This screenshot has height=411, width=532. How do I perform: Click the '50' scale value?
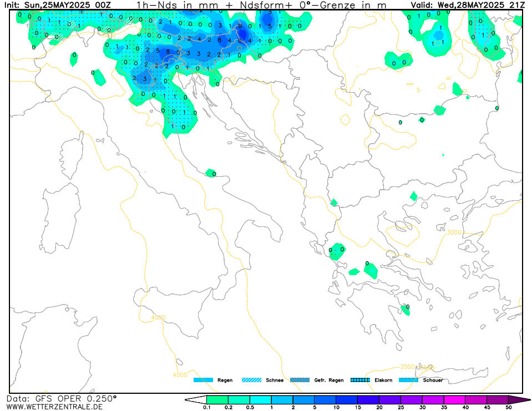click(x=509, y=407)
